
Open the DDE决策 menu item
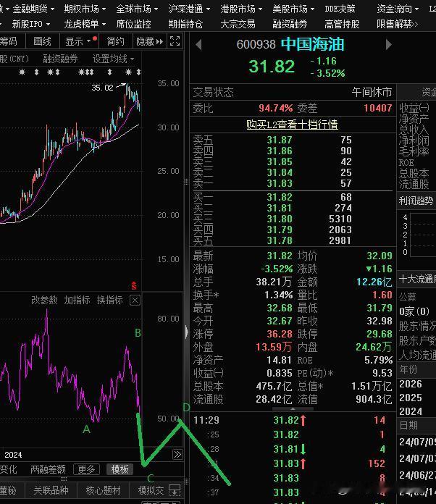click(x=340, y=9)
